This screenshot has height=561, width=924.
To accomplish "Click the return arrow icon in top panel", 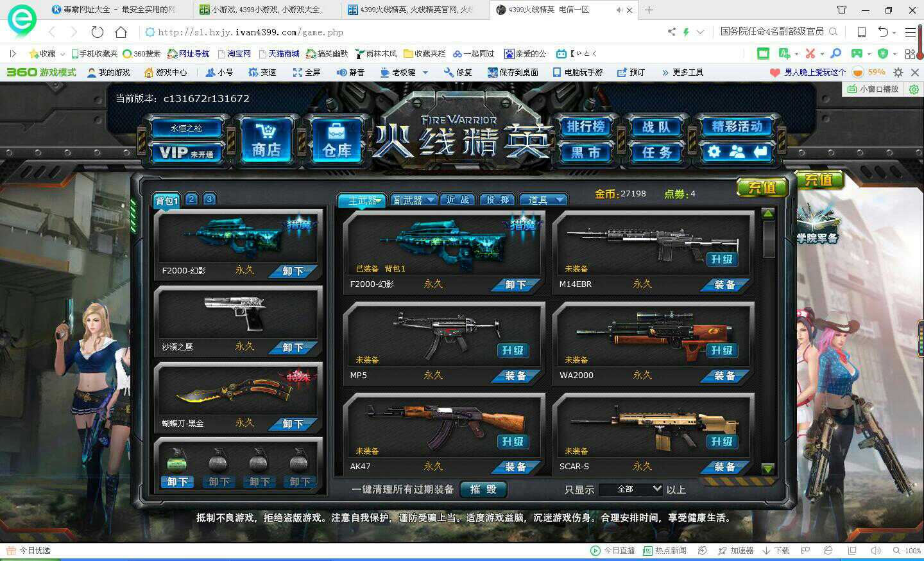I will click(x=760, y=152).
